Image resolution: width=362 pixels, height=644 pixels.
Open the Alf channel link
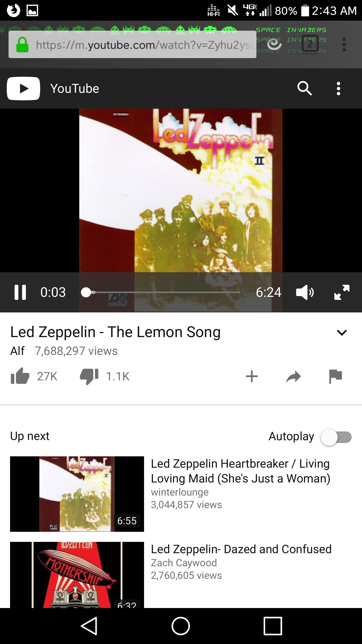click(x=17, y=351)
